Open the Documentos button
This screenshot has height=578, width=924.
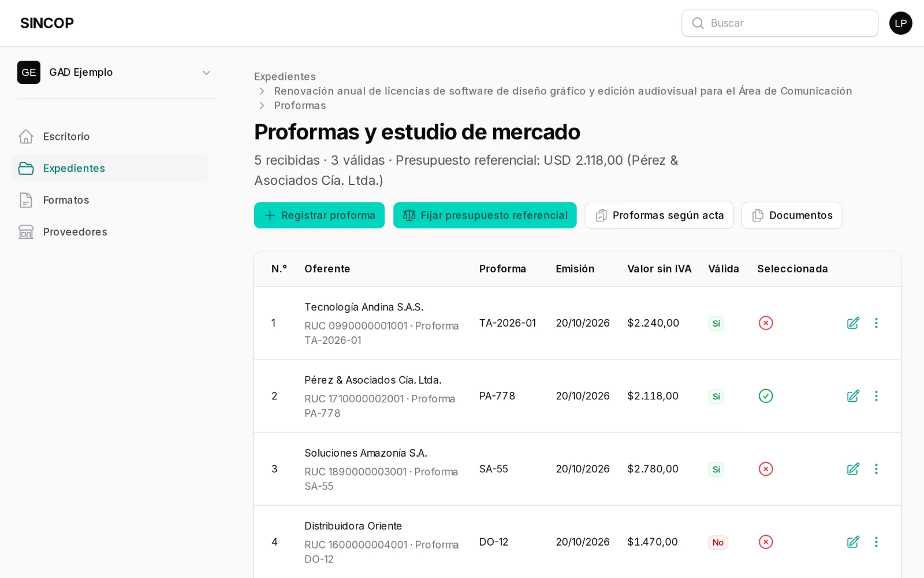coord(792,215)
